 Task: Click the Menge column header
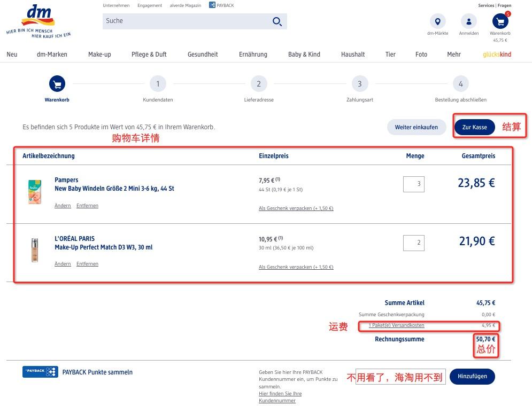pyautogui.click(x=415, y=156)
